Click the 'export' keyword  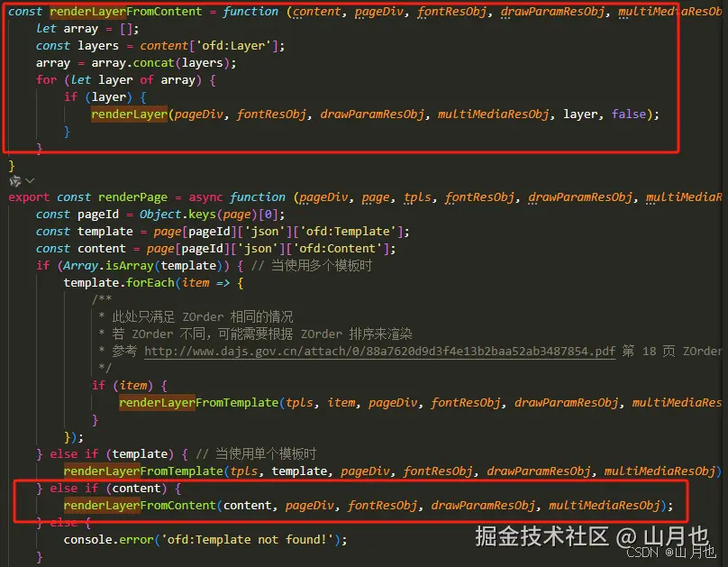click(x=29, y=197)
